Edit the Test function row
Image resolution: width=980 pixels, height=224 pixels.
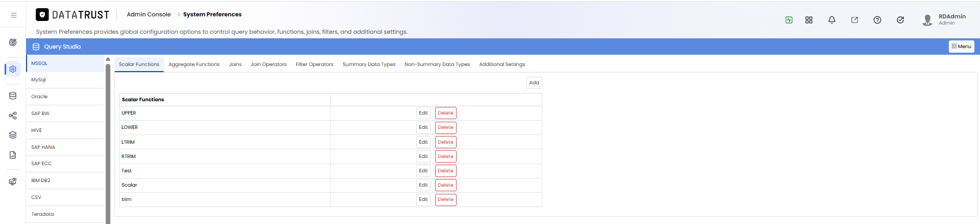pyautogui.click(x=423, y=171)
